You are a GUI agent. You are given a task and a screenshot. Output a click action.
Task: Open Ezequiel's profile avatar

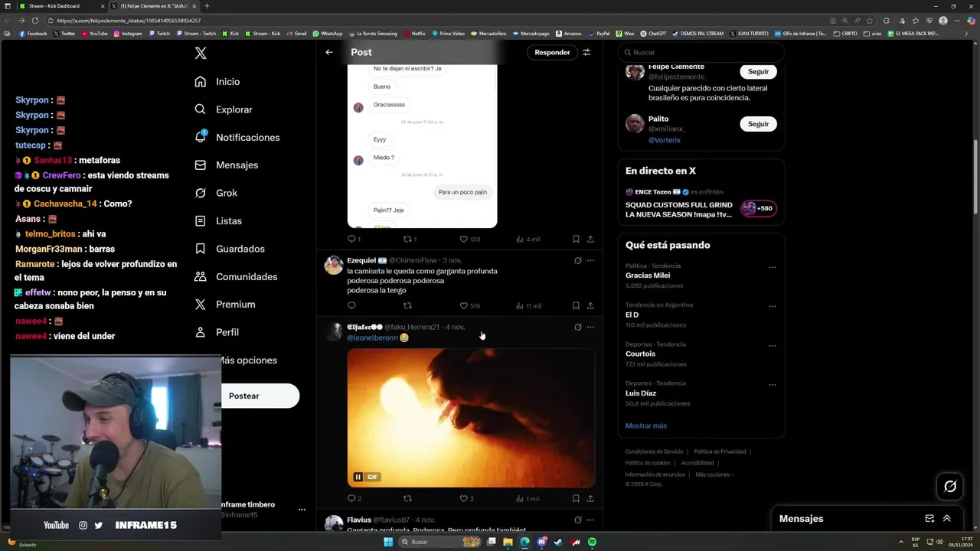(333, 265)
